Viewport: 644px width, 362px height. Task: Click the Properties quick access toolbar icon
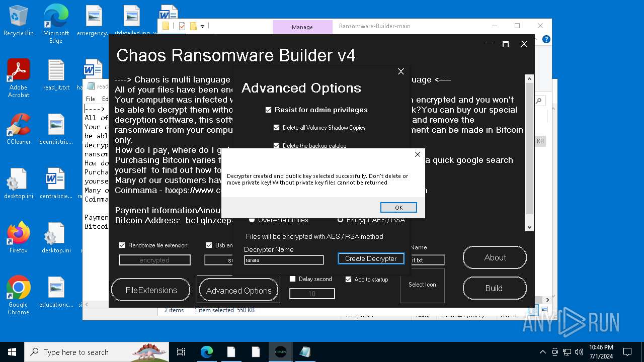182,26
